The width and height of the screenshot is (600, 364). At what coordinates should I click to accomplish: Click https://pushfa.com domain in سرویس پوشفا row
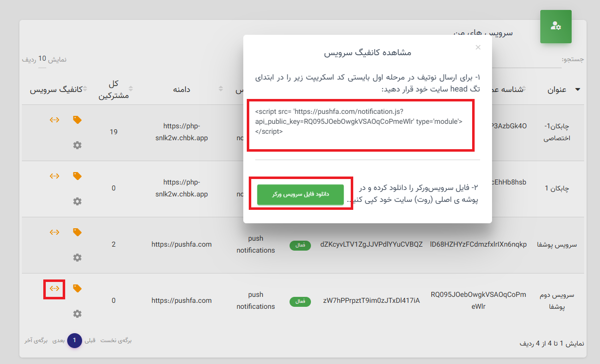pos(182,244)
